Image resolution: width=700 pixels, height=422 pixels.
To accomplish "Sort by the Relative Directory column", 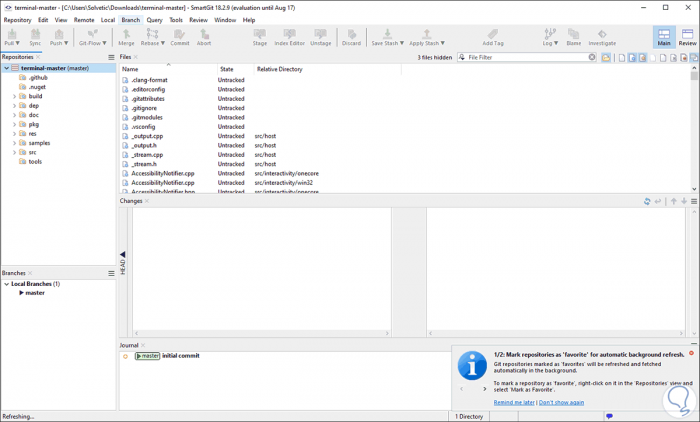I will click(x=327, y=69).
